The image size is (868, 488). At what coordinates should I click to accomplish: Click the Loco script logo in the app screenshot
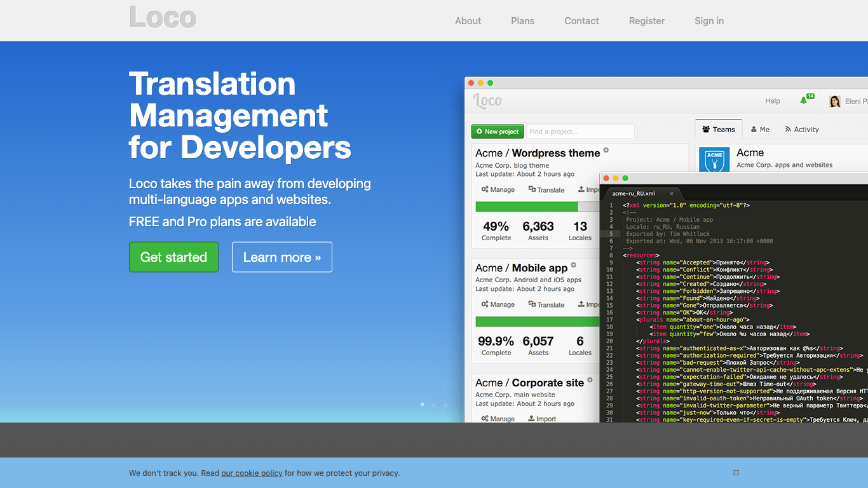[x=487, y=100]
